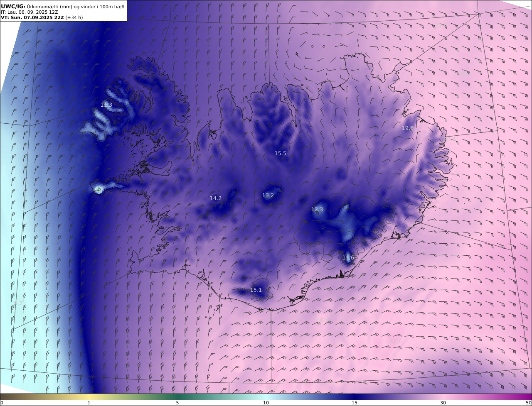The height and width of the screenshot is (406, 532).
Task: Click the faint value 29.5 in the top-right ocean
Action: pos(441,25)
